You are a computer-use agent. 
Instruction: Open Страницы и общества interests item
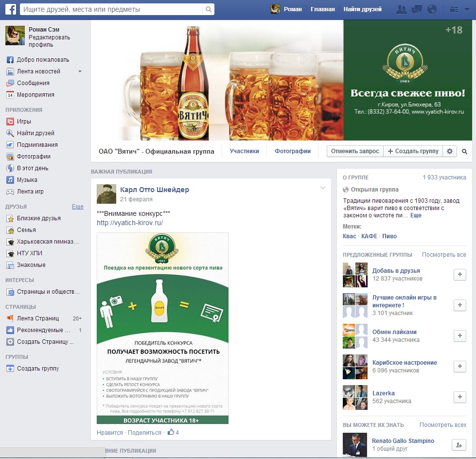click(x=43, y=292)
